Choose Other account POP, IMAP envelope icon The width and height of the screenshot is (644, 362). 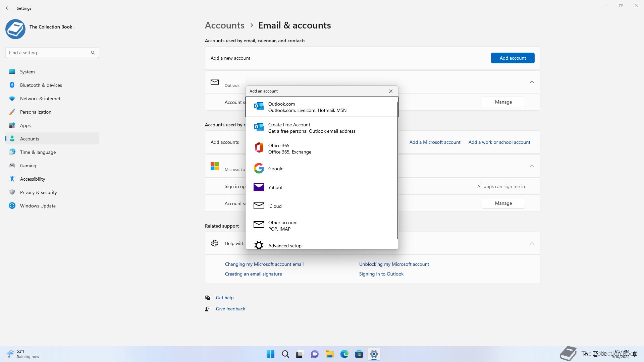click(259, 225)
